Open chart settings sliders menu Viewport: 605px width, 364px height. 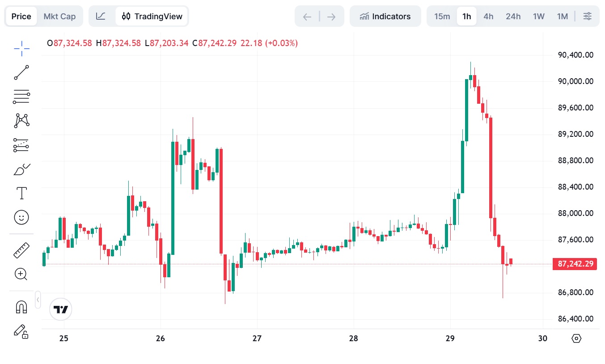pos(588,17)
